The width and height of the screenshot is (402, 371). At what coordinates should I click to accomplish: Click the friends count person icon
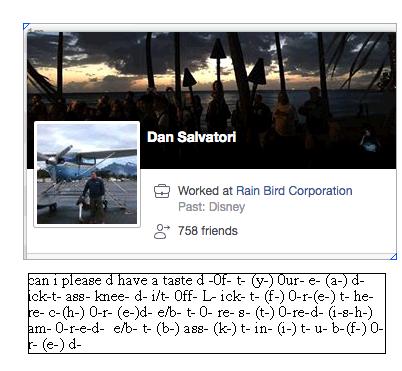[x=162, y=231]
